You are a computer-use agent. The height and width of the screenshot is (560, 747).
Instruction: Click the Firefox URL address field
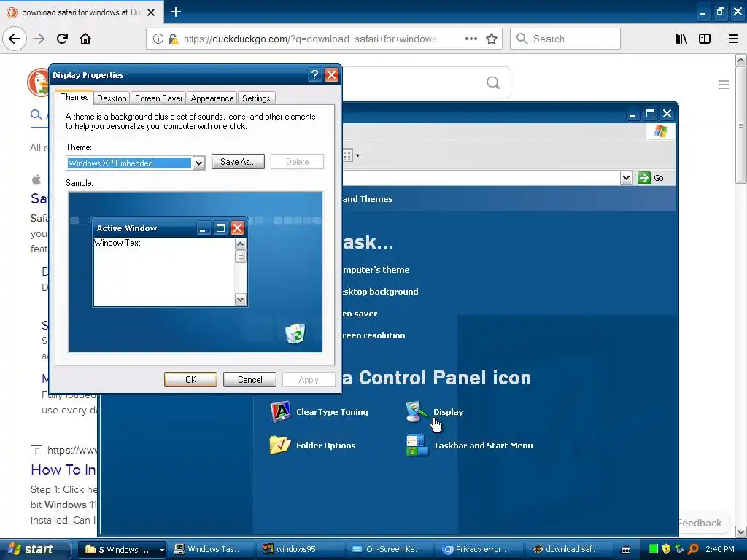[x=309, y=39]
